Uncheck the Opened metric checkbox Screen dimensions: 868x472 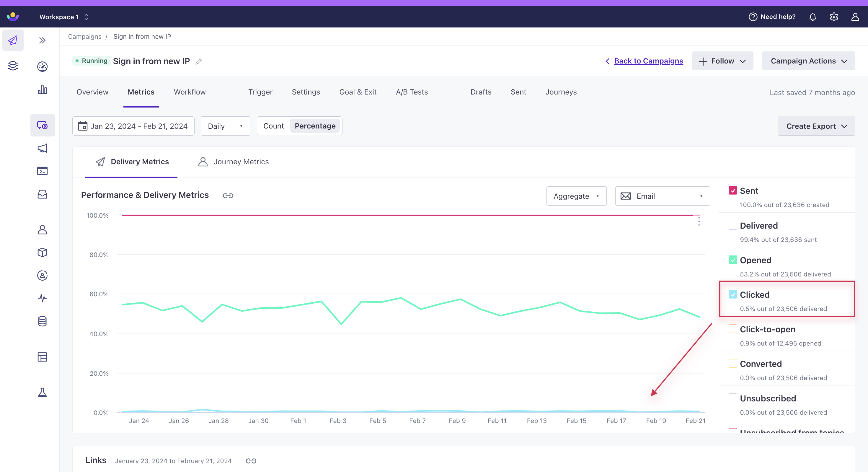732,260
